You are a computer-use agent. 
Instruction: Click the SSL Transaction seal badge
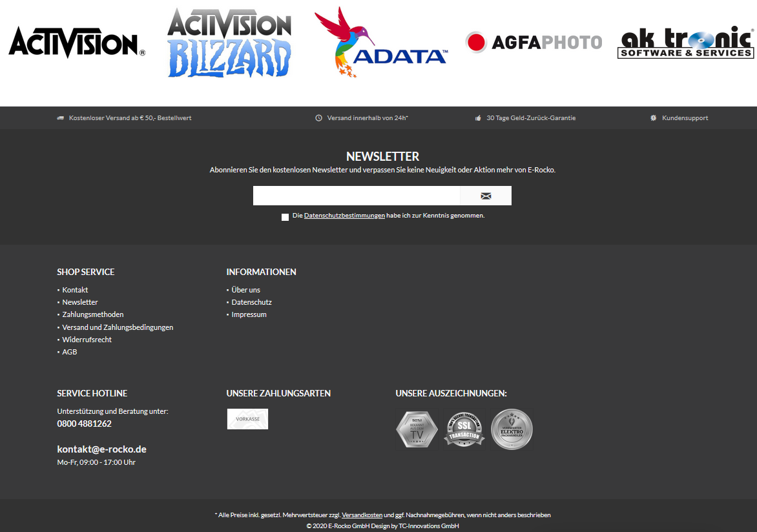pos(464,429)
